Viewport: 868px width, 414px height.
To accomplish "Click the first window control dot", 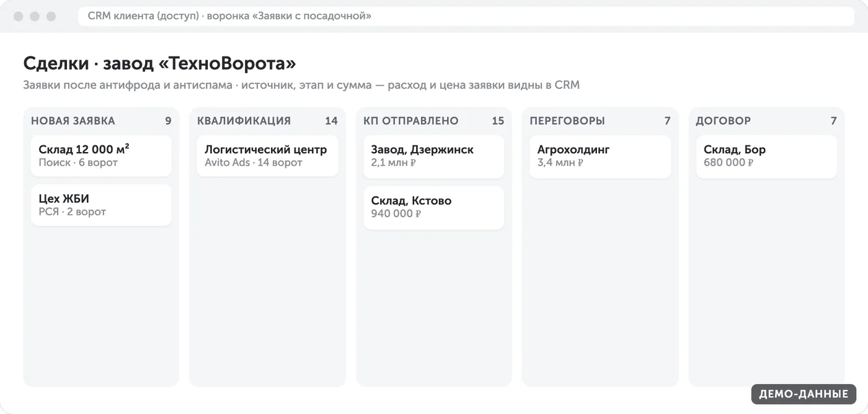I will tap(19, 16).
